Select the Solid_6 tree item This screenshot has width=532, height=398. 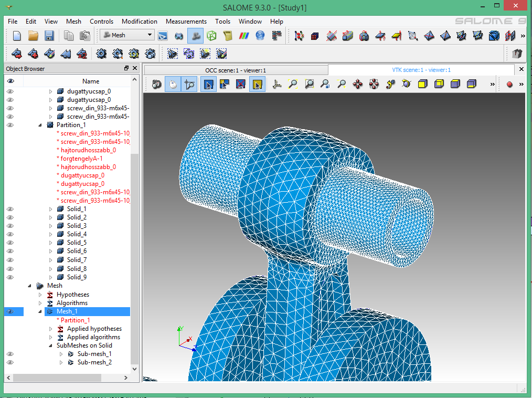coord(77,251)
